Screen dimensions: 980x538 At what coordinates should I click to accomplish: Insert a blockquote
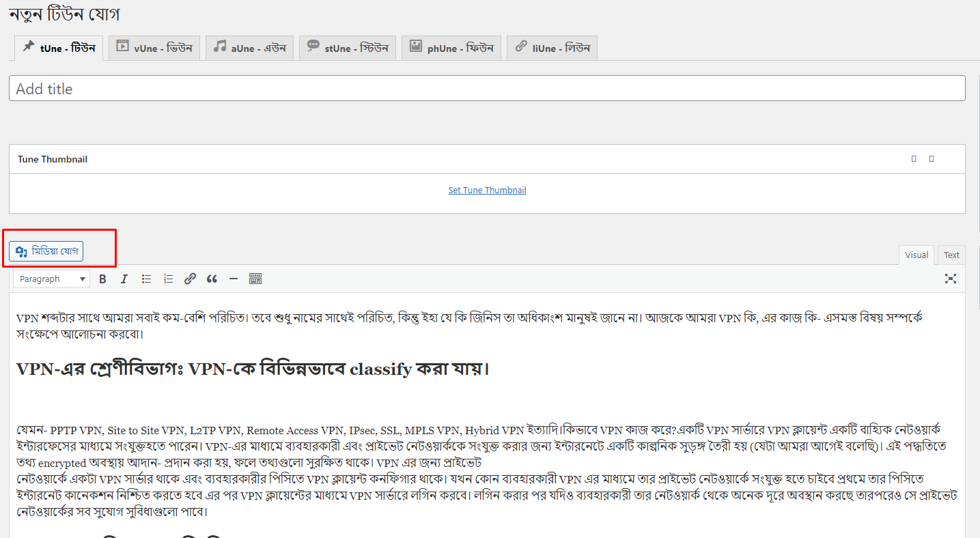(x=212, y=278)
